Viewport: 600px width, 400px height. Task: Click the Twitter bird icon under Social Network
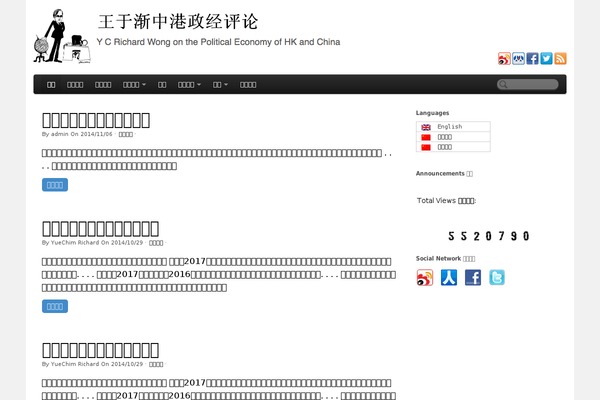497,278
